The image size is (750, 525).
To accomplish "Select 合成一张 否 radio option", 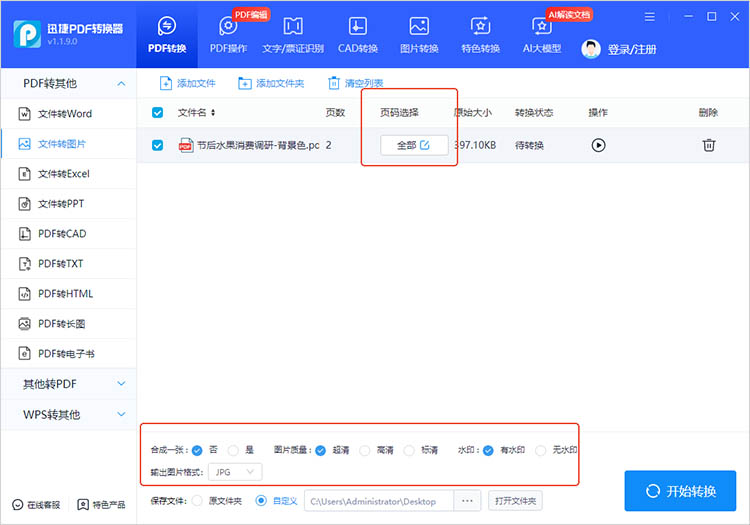I will [197, 450].
